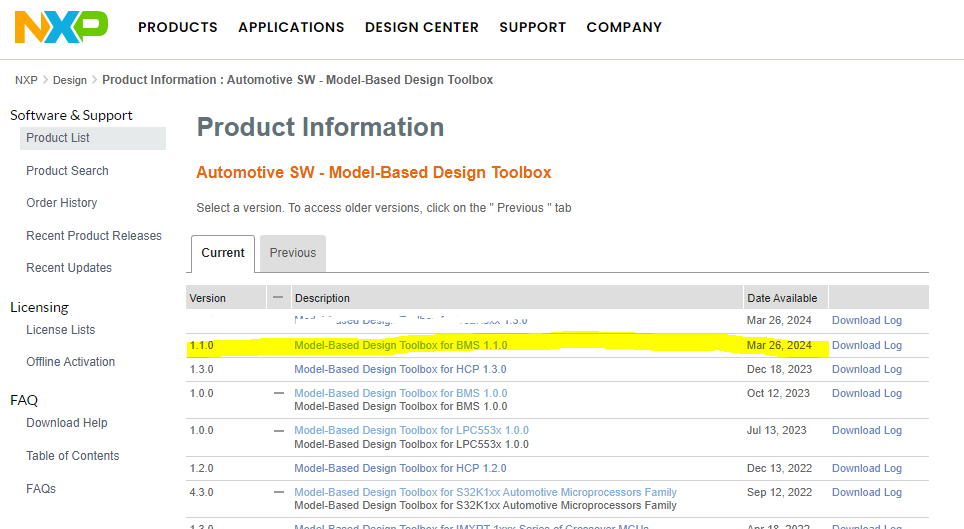This screenshot has width=964, height=529.
Task: Toggle the collapse-all icon in the table header
Action: click(278, 297)
